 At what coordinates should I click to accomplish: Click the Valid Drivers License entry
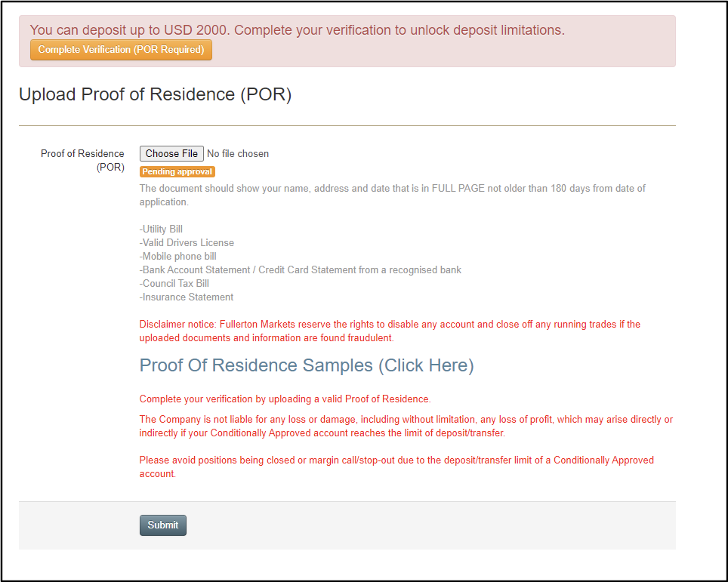(187, 243)
